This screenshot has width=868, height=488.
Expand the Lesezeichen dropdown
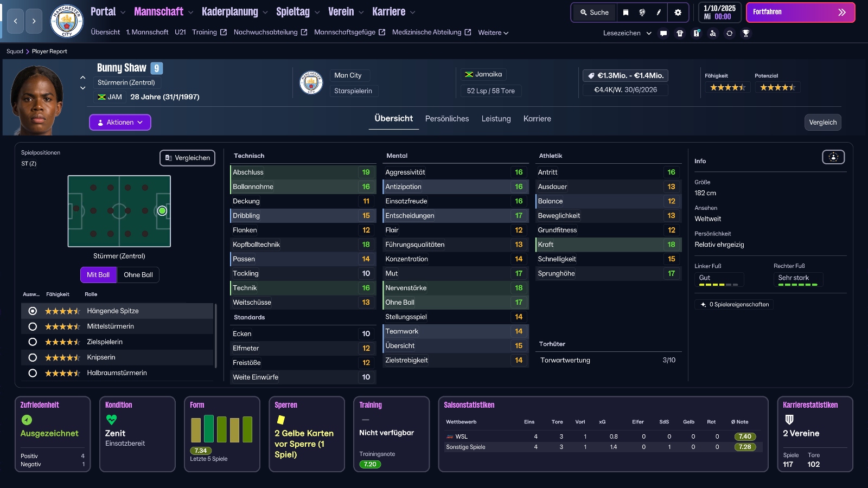(627, 33)
